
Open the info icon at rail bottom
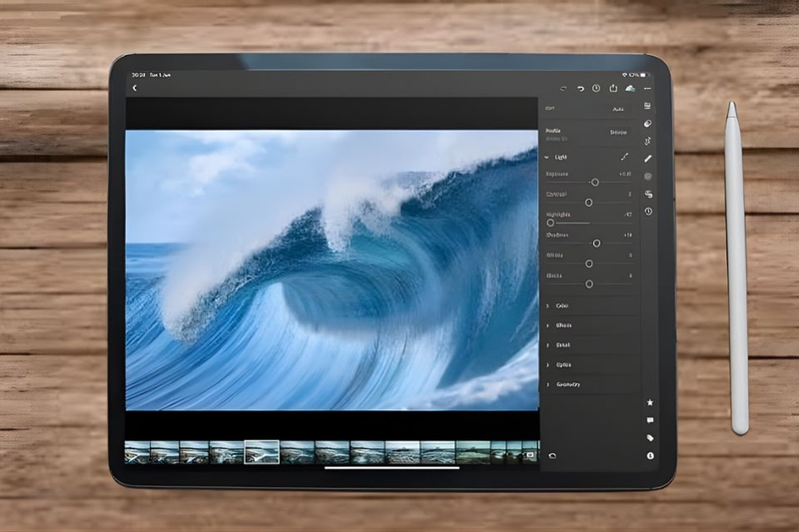[650, 455]
